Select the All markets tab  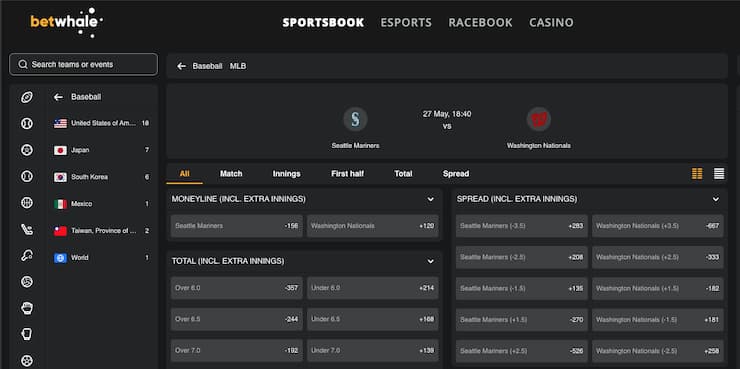point(185,174)
